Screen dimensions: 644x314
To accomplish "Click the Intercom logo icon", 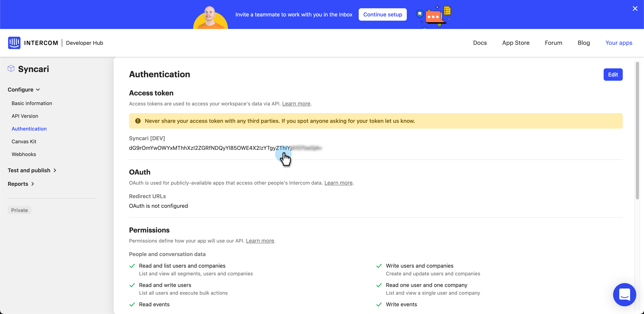I will click(x=14, y=43).
